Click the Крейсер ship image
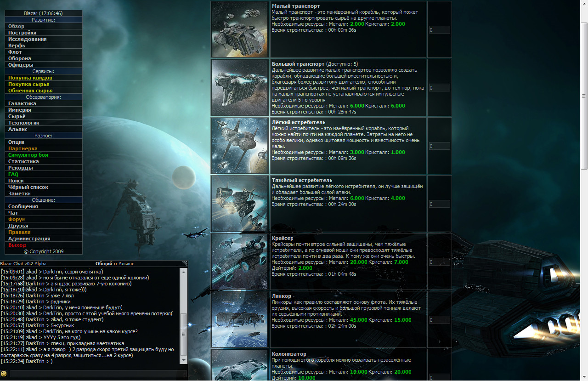The image size is (588, 381). coord(240,262)
